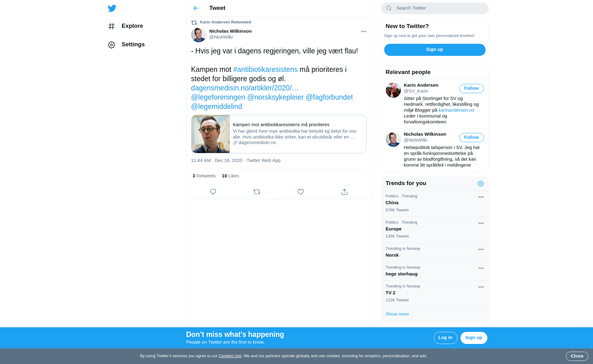Open the karinandersen.no blog link
The height and width of the screenshot is (364, 593).
(456, 110)
